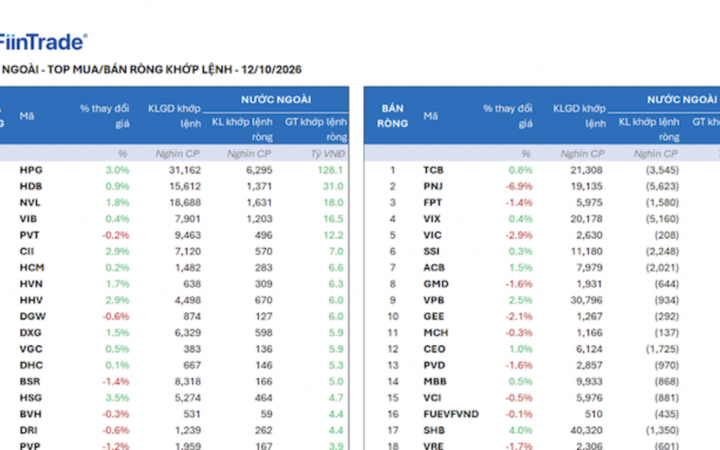
Task: Select the HPG ticker cell
Action: 31,170
